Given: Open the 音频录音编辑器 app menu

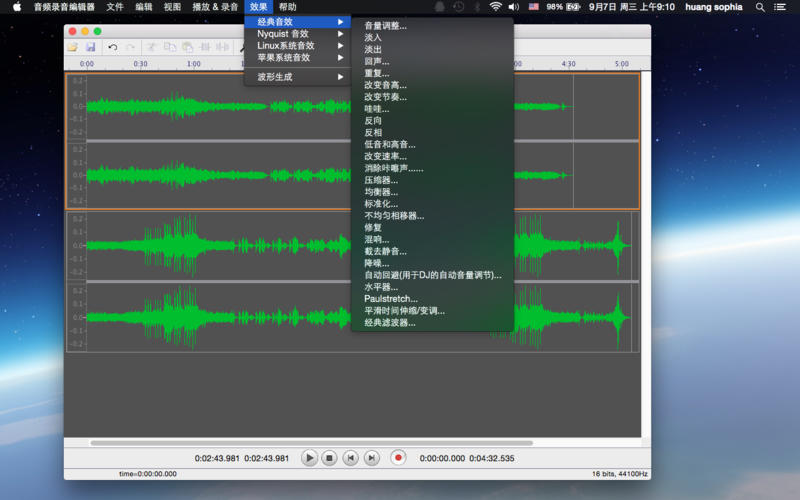Looking at the screenshot, I should 64,7.
